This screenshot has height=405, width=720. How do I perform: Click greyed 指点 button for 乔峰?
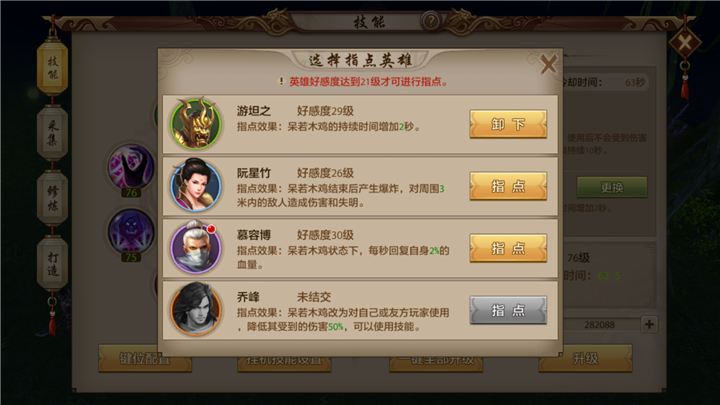[x=508, y=310]
